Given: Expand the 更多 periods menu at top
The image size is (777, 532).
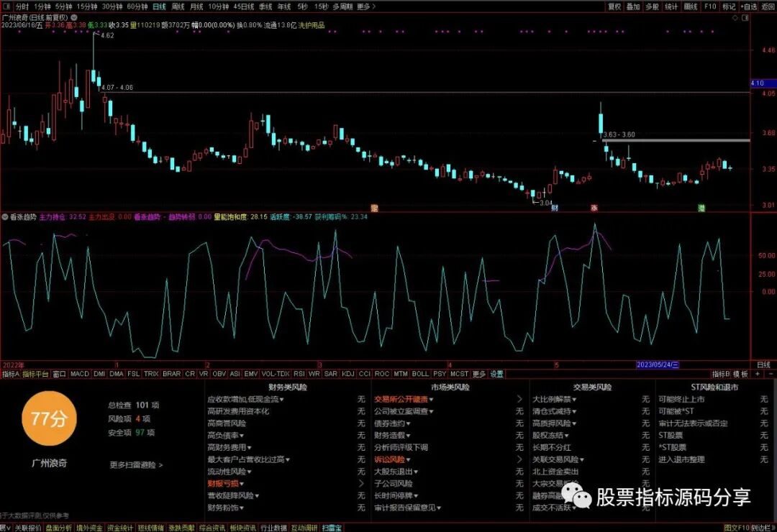Looking at the screenshot, I should coord(366,6).
